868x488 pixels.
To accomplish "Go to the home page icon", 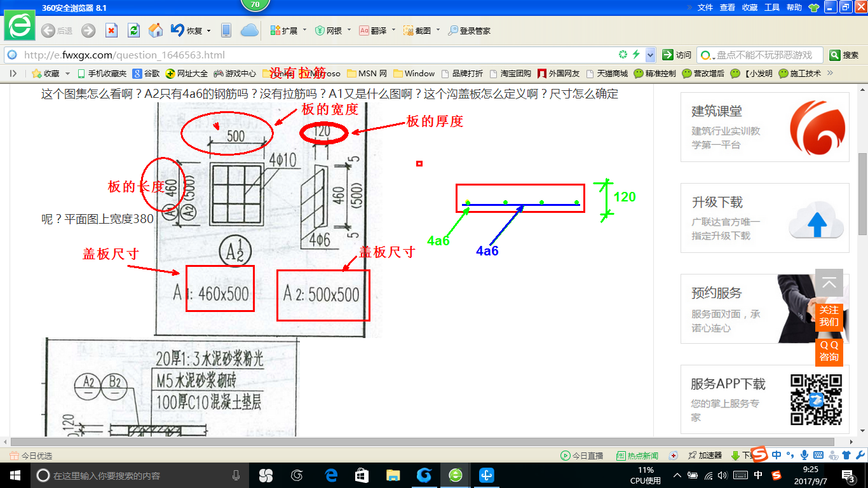I will click(156, 30).
